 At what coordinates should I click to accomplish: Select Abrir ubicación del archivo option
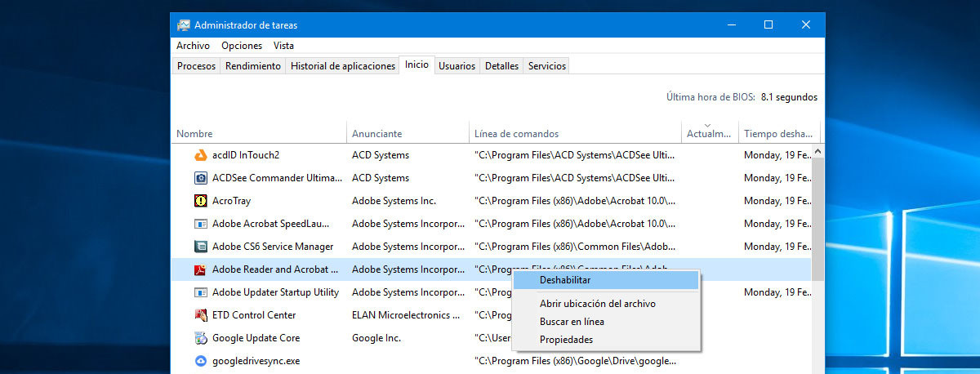pyautogui.click(x=597, y=304)
